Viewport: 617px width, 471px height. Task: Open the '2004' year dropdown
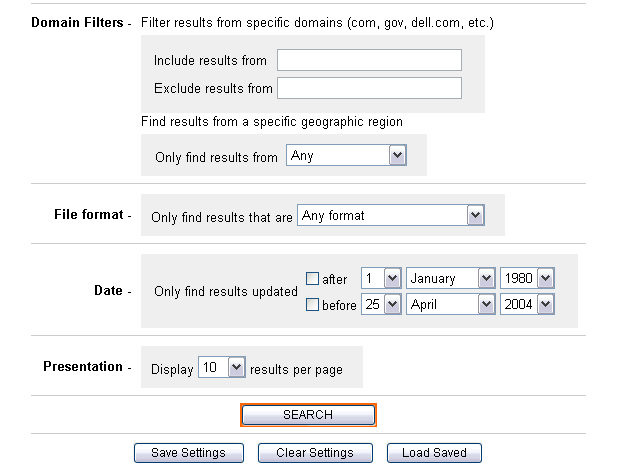526,305
